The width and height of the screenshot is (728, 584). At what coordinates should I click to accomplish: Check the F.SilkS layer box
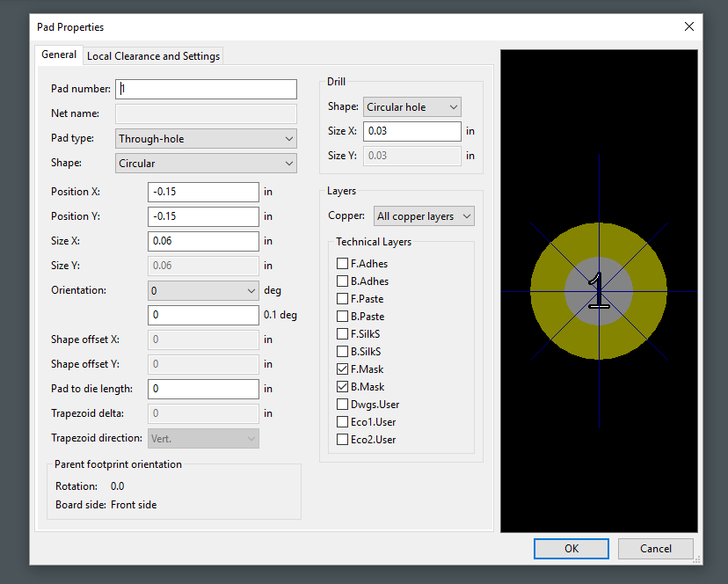pyautogui.click(x=343, y=334)
